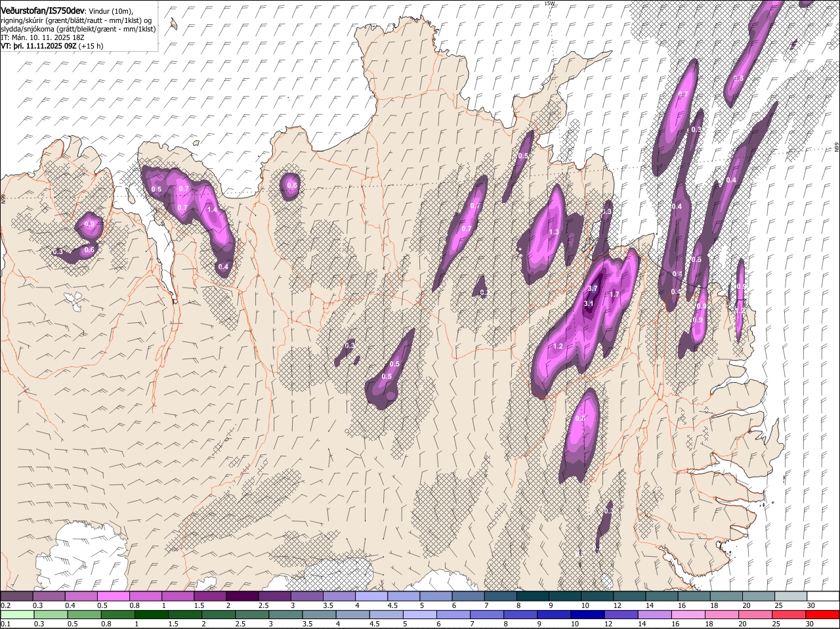Click the 1.7 precipitation label on map

click(615, 294)
